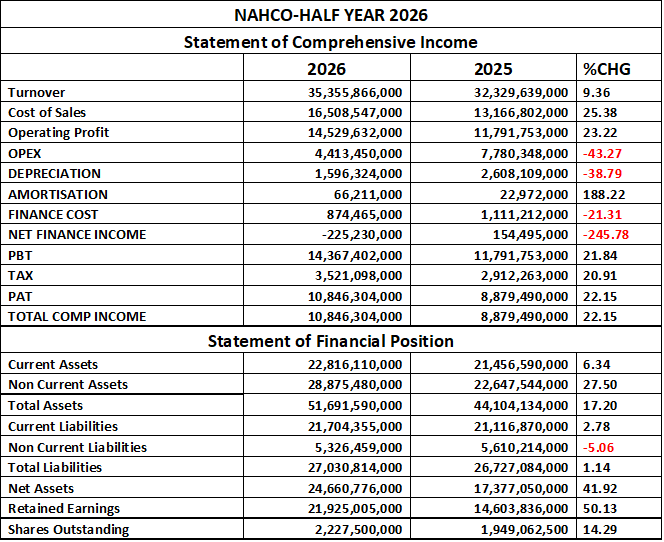Click the AMORTISATION 188.22 change cell
Screen dimensions: 664x542
tap(619, 194)
